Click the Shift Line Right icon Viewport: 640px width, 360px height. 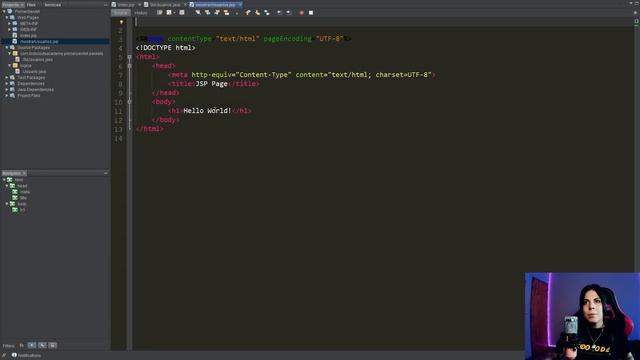point(289,13)
